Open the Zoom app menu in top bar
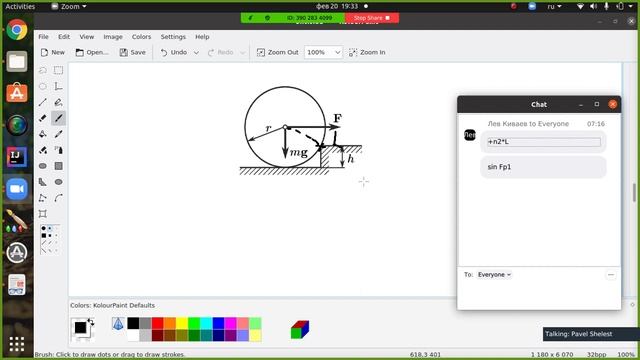Viewport: 640px width, 360px height. point(69,7)
